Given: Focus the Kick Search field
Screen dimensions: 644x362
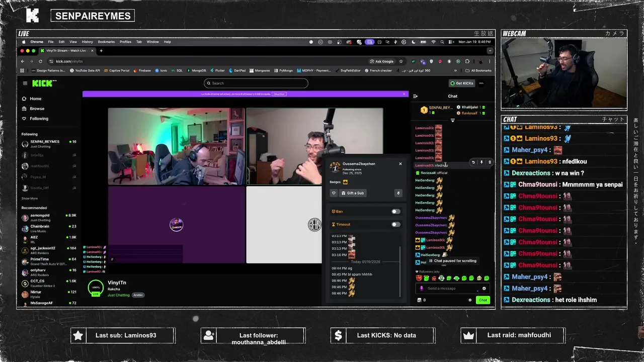Looking at the screenshot, I should (x=256, y=83).
